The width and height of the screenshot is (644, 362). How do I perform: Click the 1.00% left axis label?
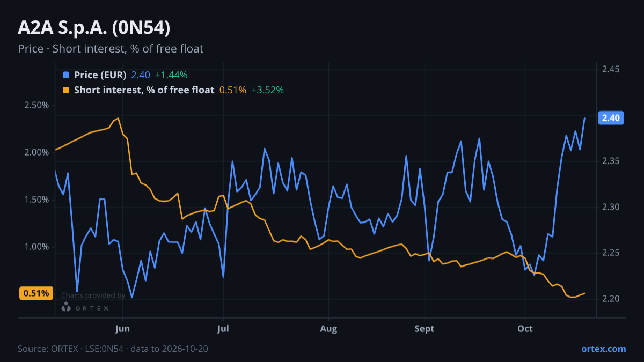[x=36, y=247]
